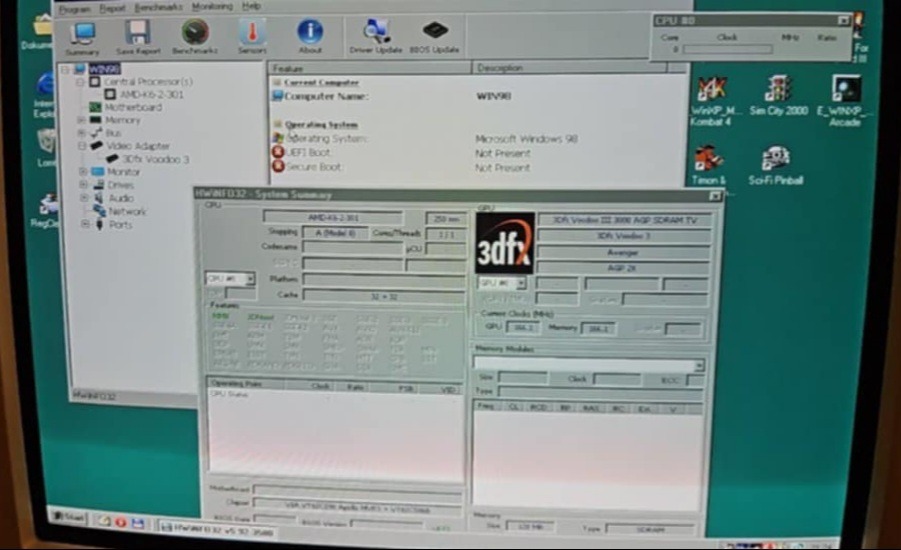Open the GPU #0 selector dropdown
This screenshot has height=550, width=901.
pos(521,283)
